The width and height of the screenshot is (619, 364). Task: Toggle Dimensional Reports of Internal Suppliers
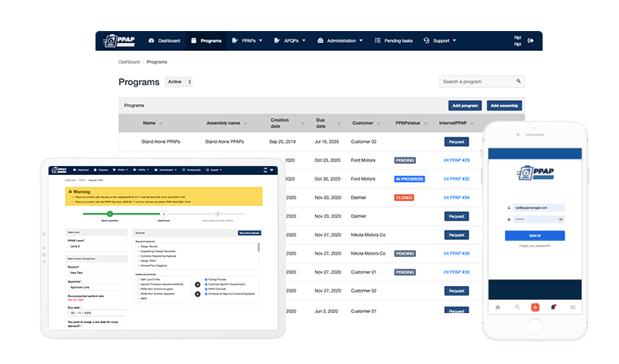(206, 294)
